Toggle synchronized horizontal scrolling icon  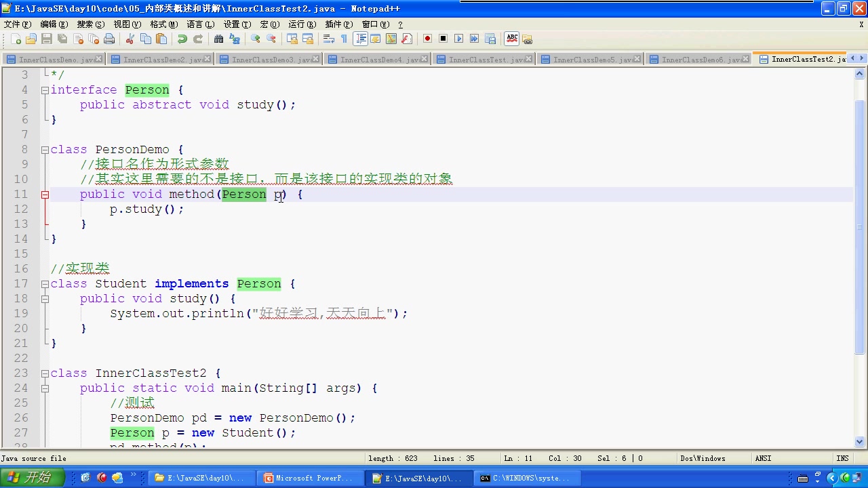pyautogui.click(x=308, y=39)
